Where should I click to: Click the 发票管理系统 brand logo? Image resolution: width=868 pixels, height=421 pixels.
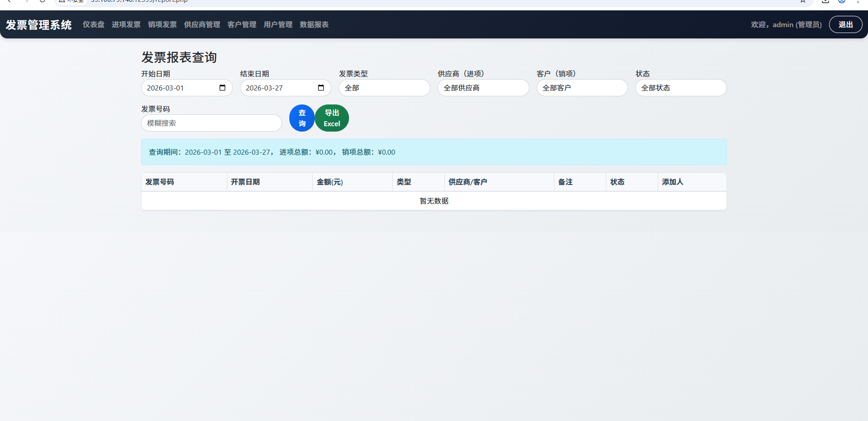[x=38, y=25]
